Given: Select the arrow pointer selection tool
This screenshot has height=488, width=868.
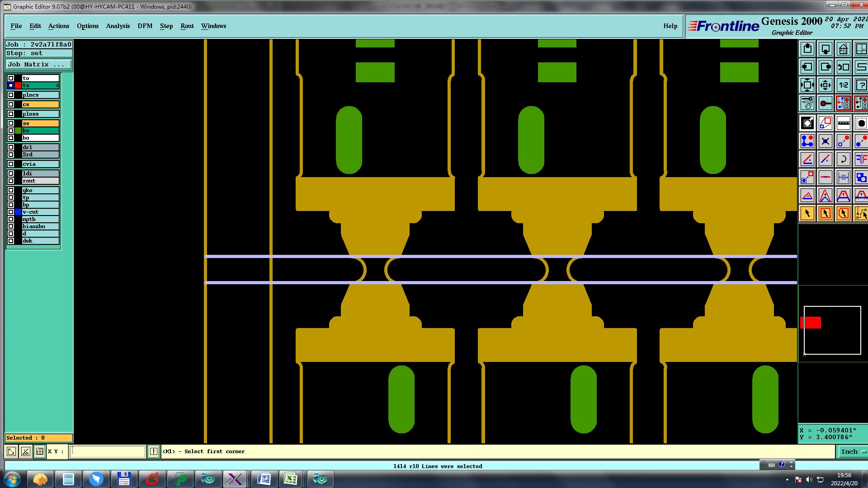Looking at the screenshot, I should pos(807,213).
